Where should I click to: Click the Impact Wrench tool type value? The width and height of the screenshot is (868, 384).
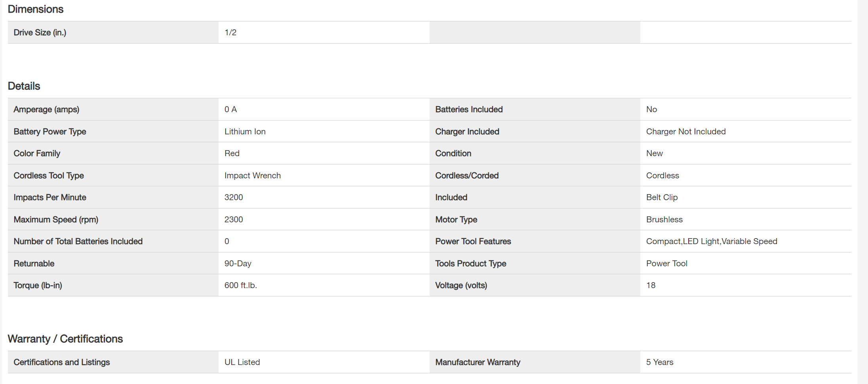point(252,176)
